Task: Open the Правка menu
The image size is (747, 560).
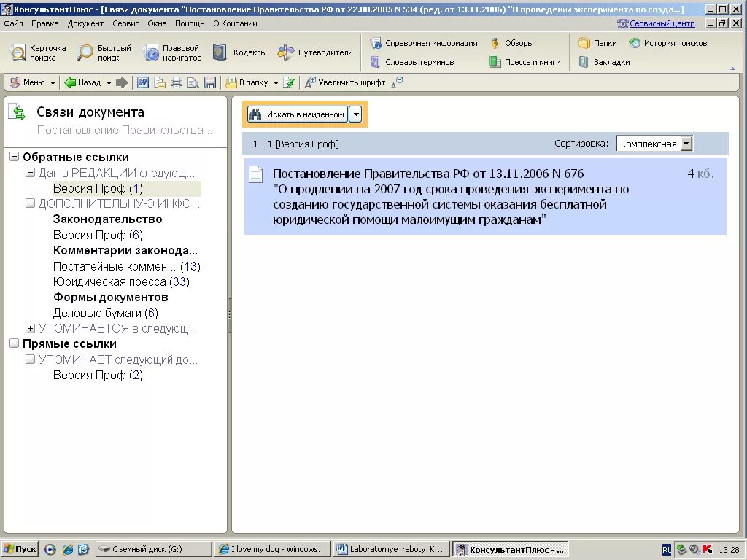Action: (x=44, y=23)
